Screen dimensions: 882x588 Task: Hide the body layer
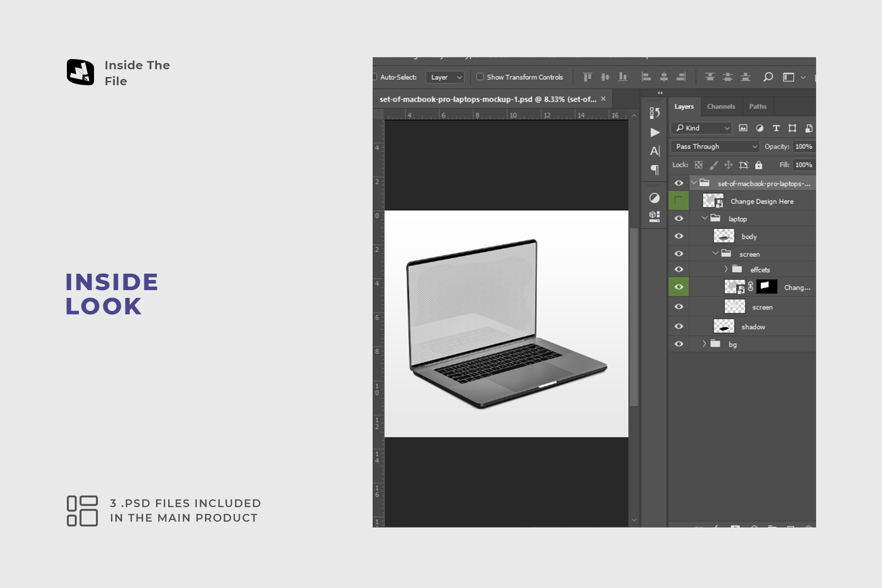pos(679,236)
